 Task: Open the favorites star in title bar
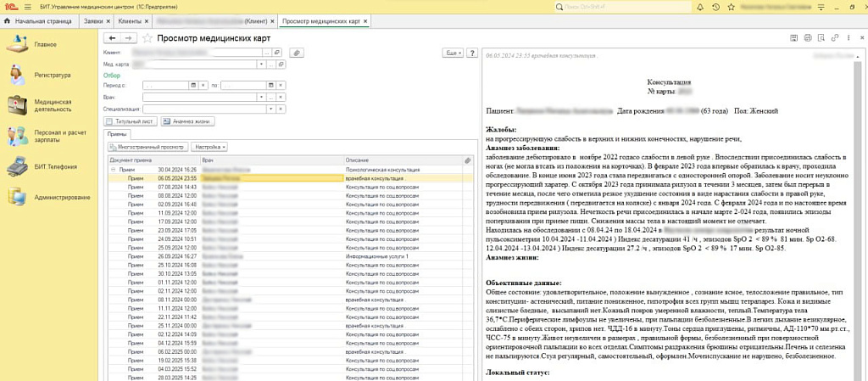point(732,7)
